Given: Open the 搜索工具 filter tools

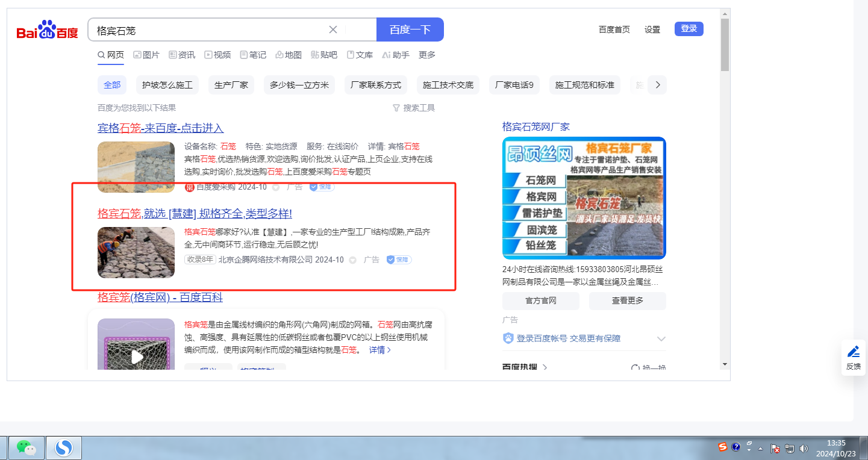Looking at the screenshot, I should point(413,108).
